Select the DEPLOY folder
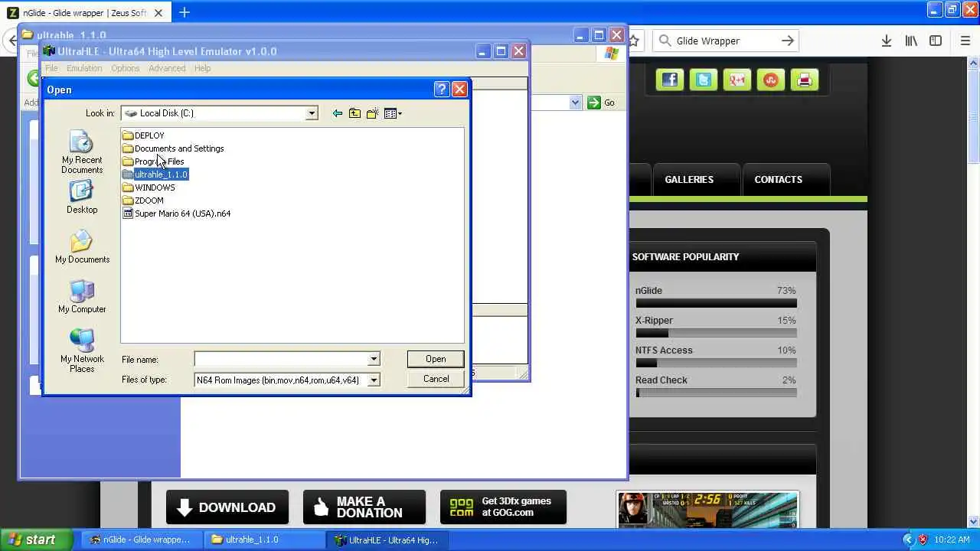 tap(143, 135)
